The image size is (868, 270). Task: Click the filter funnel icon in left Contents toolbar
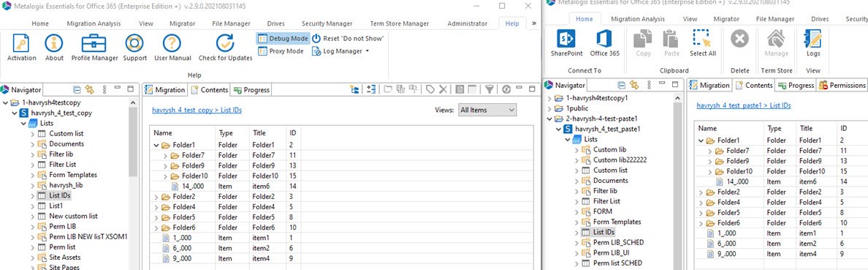(x=490, y=89)
